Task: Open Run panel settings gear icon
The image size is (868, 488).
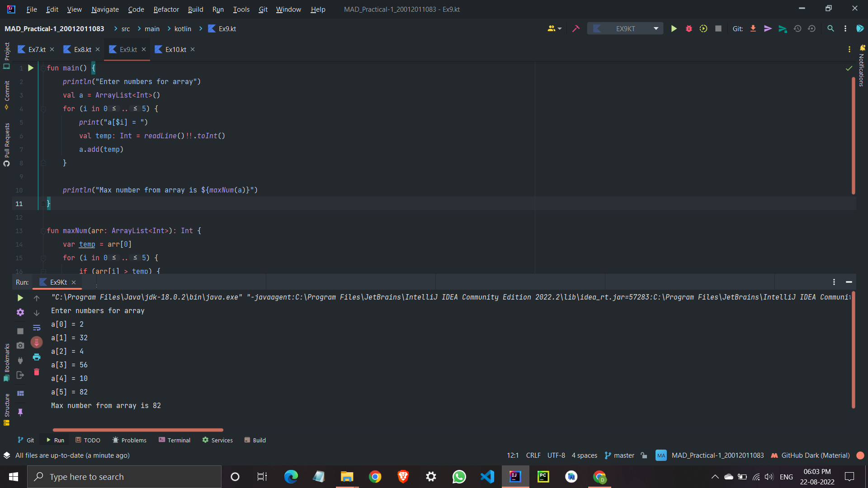Action: pyautogui.click(x=20, y=313)
